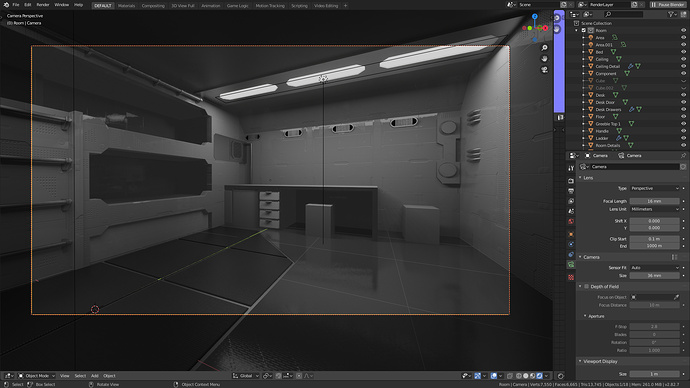
Task: Click new scene icon beside Scene field
Action: (563, 5)
